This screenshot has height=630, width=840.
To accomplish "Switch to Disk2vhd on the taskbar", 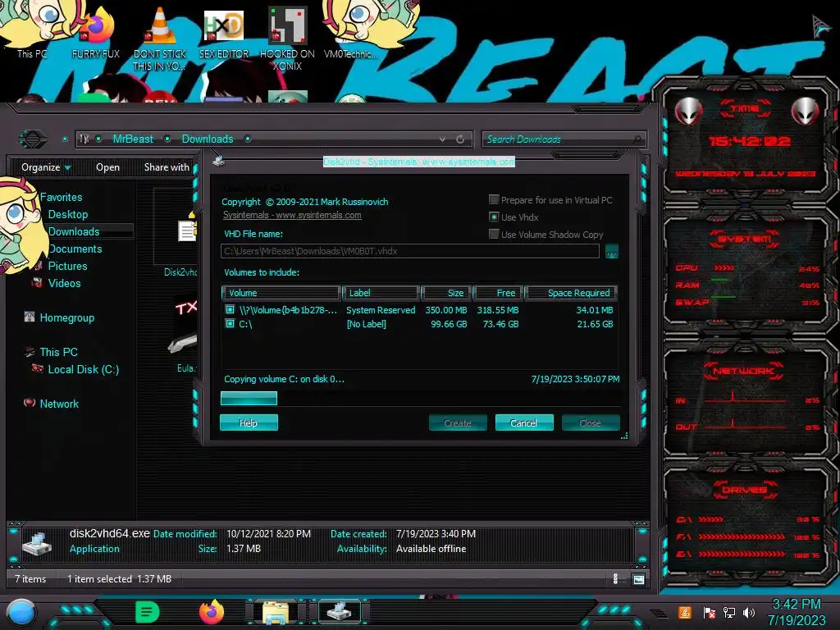I will [340, 612].
